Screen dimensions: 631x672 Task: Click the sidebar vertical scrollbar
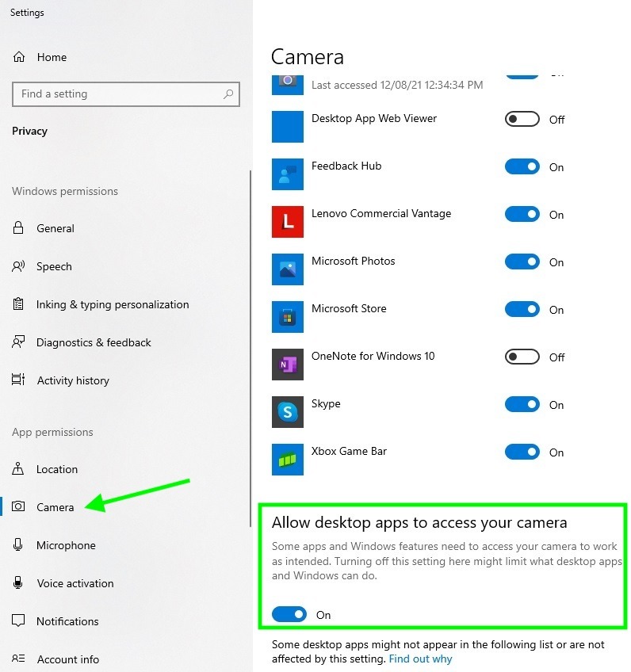tap(250, 349)
